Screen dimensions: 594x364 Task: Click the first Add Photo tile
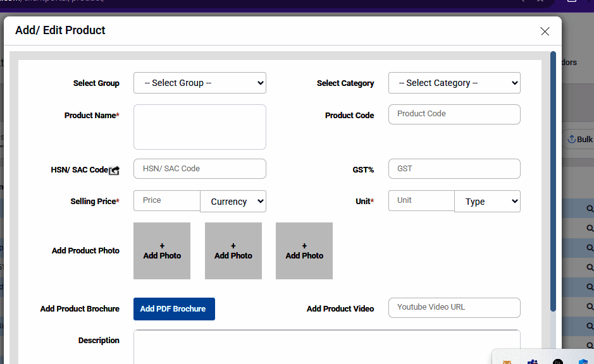click(x=162, y=251)
